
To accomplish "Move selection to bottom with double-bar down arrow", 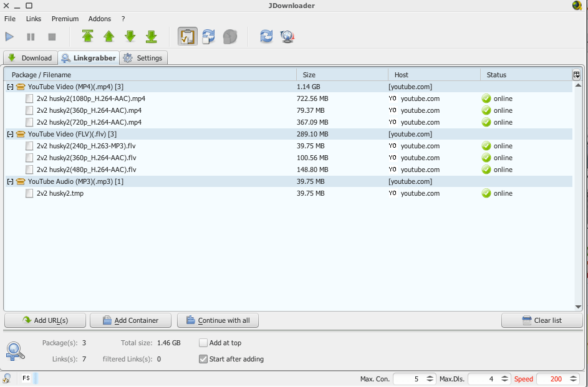I will 151,36.
